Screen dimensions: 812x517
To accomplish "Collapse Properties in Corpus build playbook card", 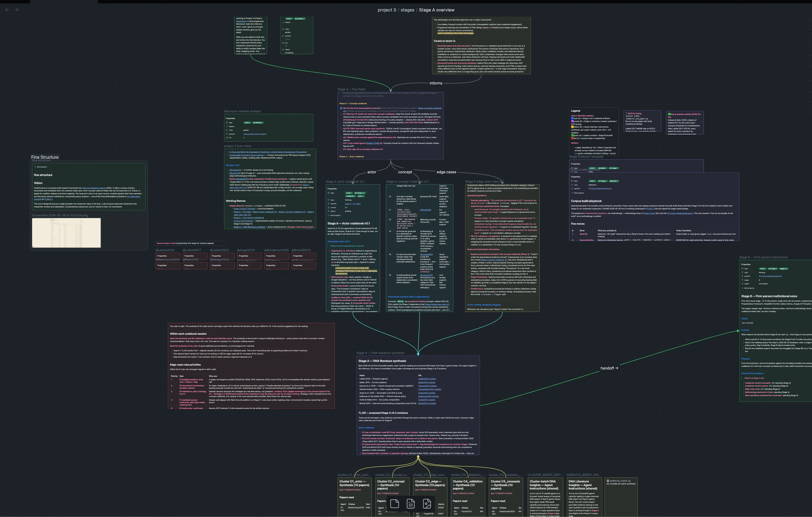I will [576, 177].
